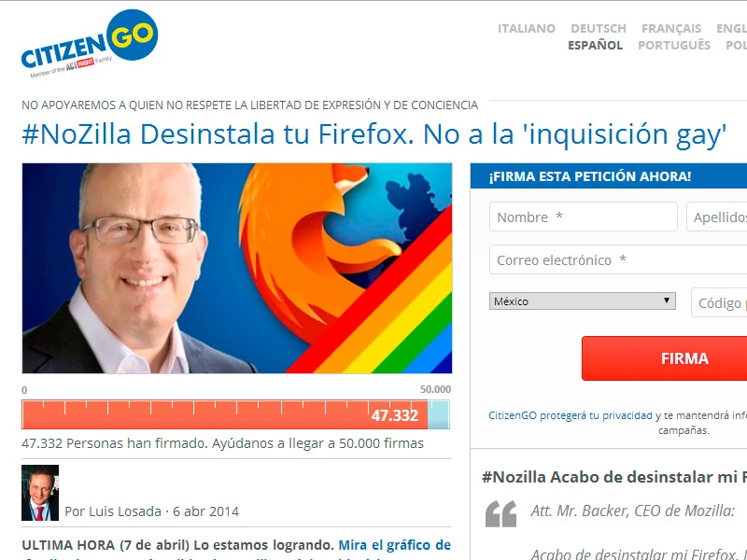Focus the Nombre input field
Image resolution: width=747 pixels, height=560 pixels.
pos(583,217)
